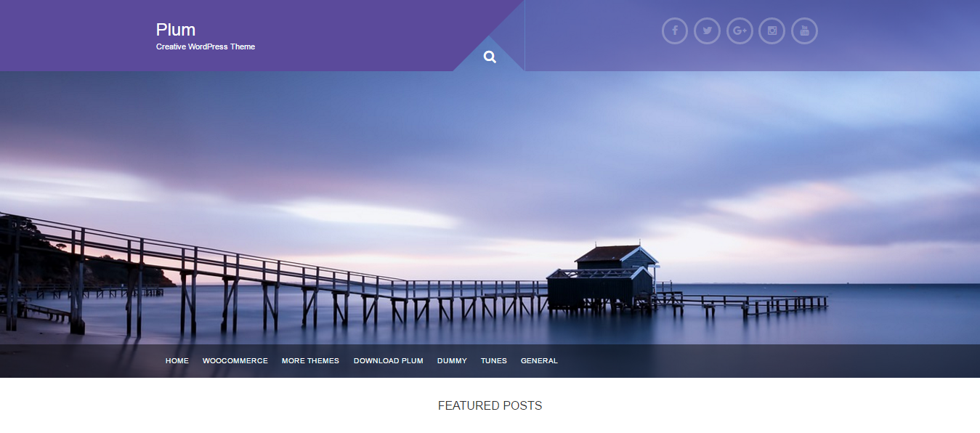Click the Google Plus social icon
The height and width of the screenshot is (433, 980).
(740, 31)
